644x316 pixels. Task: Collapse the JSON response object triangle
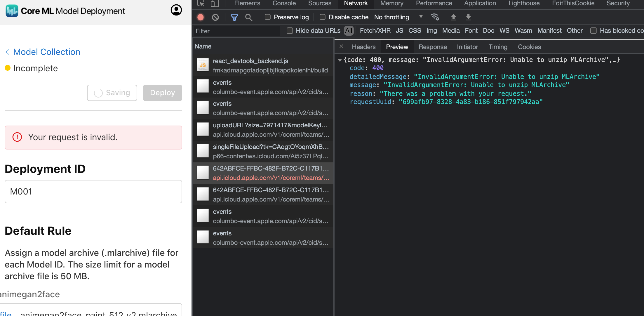[340, 60]
